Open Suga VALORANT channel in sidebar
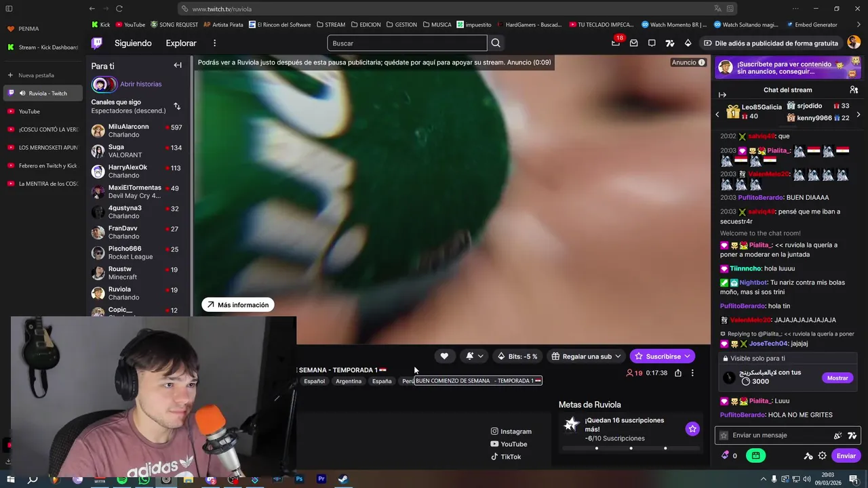The height and width of the screenshot is (488, 868). [x=138, y=151]
